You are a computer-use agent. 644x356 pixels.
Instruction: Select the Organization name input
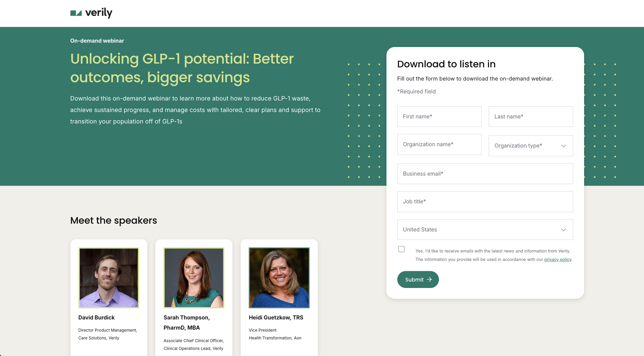pos(439,144)
